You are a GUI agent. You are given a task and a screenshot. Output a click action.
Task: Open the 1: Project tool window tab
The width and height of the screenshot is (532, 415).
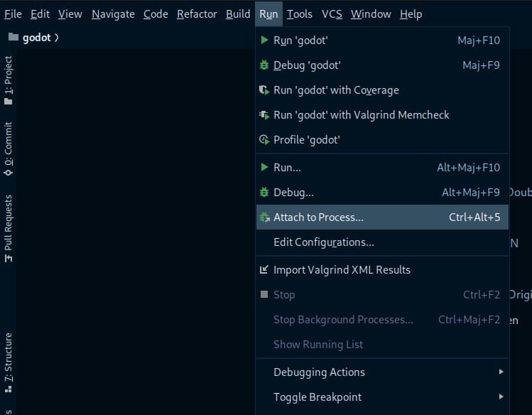pyautogui.click(x=9, y=80)
